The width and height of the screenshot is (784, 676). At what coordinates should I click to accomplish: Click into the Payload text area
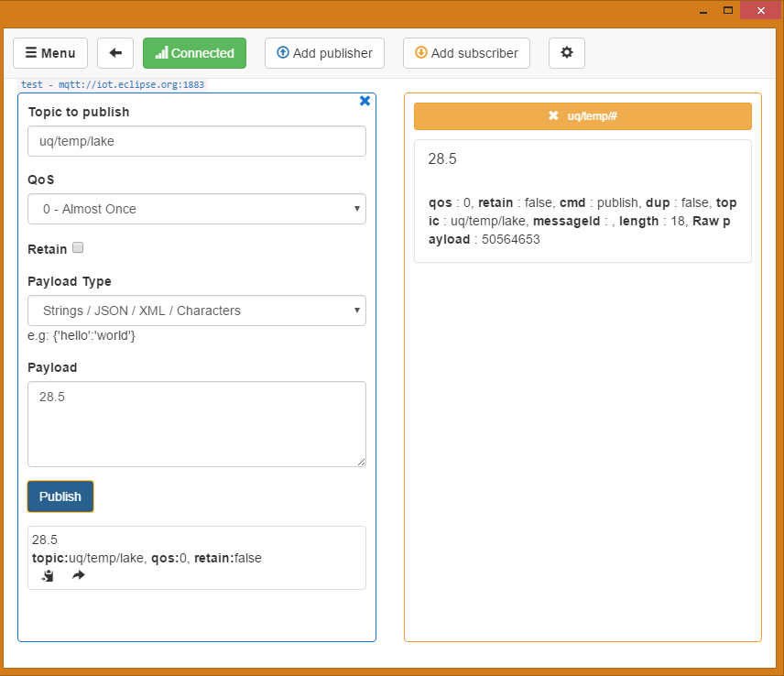point(197,424)
